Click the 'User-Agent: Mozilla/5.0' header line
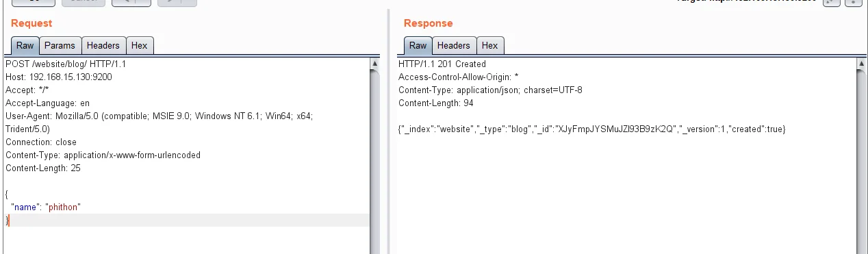The height and width of the screenshot is (254, 868). click(159, 116)
